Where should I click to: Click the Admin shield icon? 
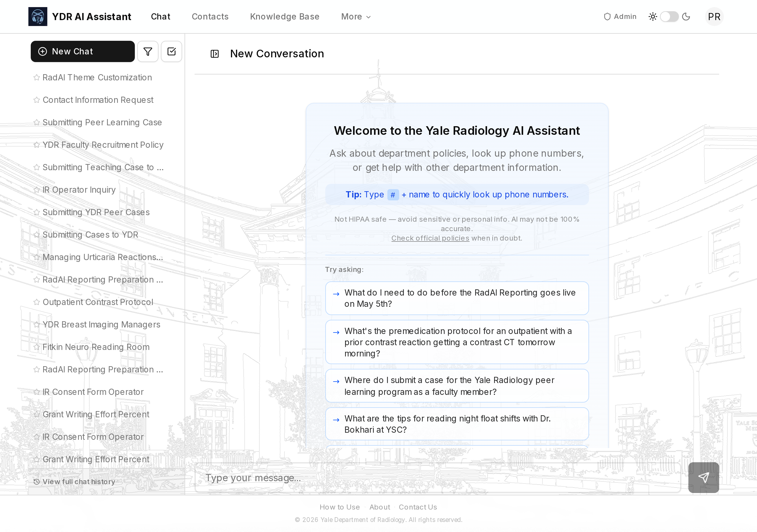[607, 17]
